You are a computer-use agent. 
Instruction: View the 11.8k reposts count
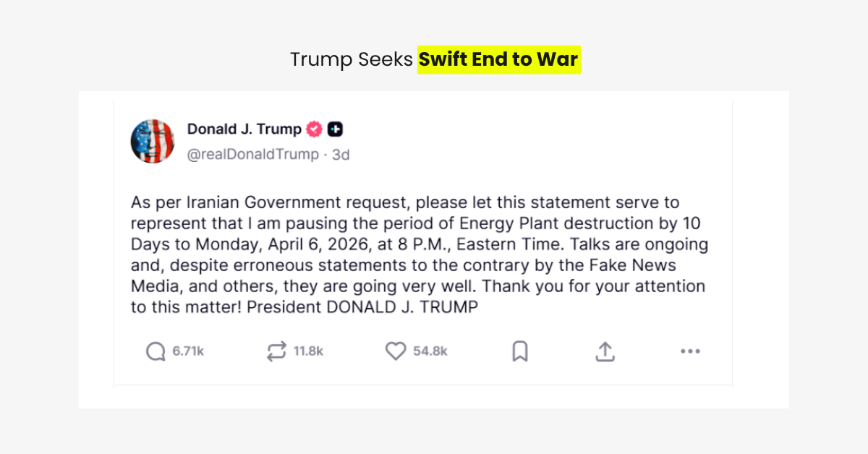[308, 351]
